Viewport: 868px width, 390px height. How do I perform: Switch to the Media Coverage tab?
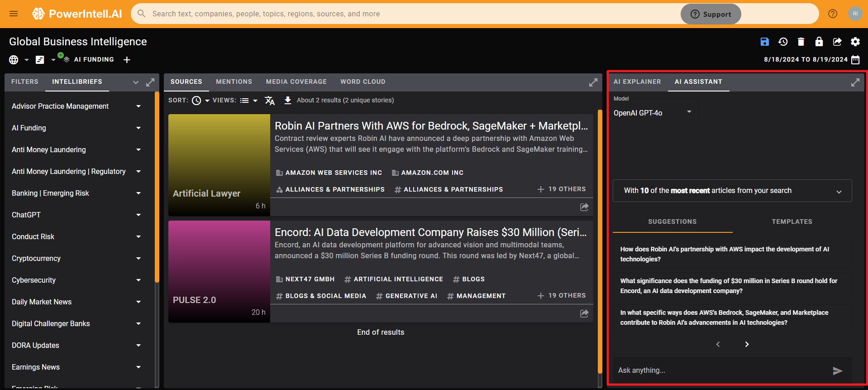296,82
